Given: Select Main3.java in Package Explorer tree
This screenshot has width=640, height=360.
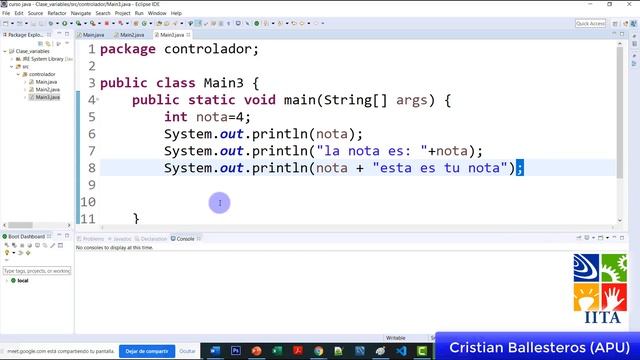Looking at the screenshot, I should pyautogui.click(x=47, y=97).
